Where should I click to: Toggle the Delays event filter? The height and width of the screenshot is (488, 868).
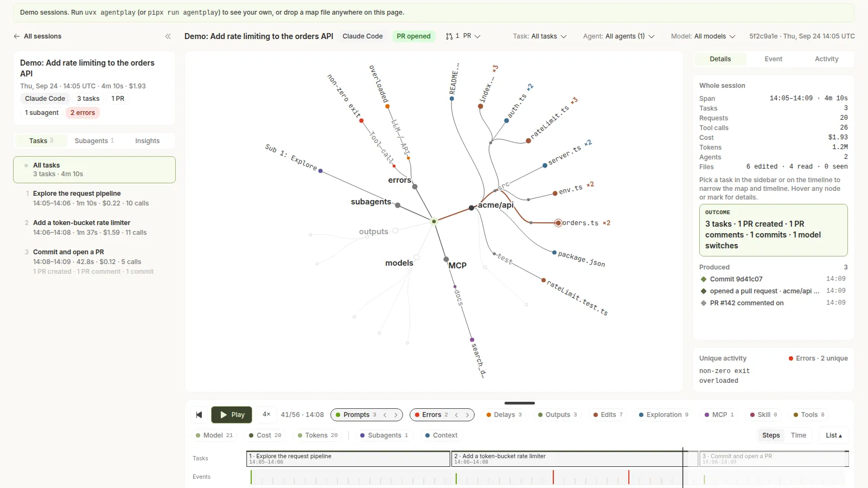coord(504,415)
